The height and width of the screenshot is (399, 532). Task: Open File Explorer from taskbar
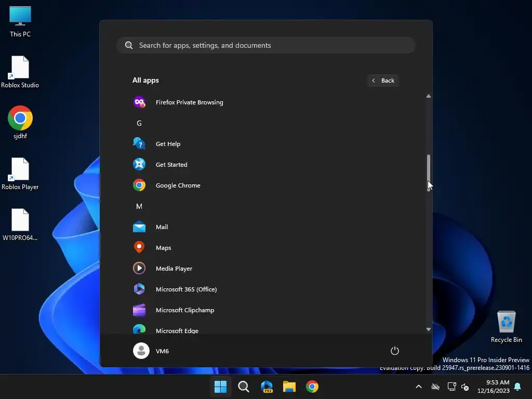(x=289, y=387)
